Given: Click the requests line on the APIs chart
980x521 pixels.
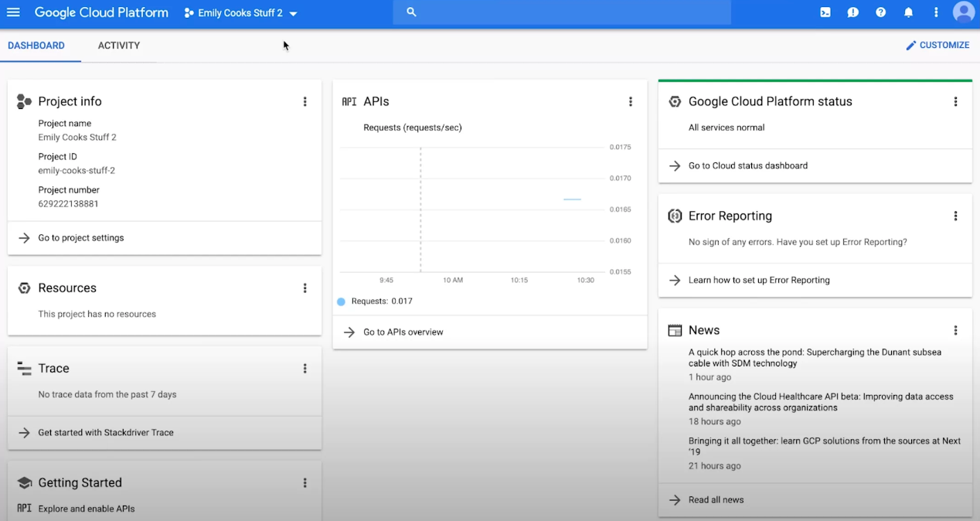Looking at the screenshot, I should click(572, 199).
